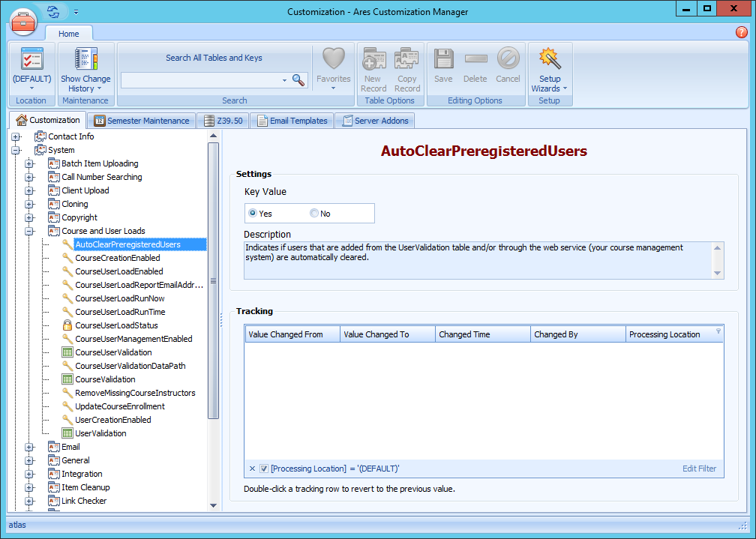Run a search with the magnifier icon
The image size is (756, 539).
pos(298,79)
